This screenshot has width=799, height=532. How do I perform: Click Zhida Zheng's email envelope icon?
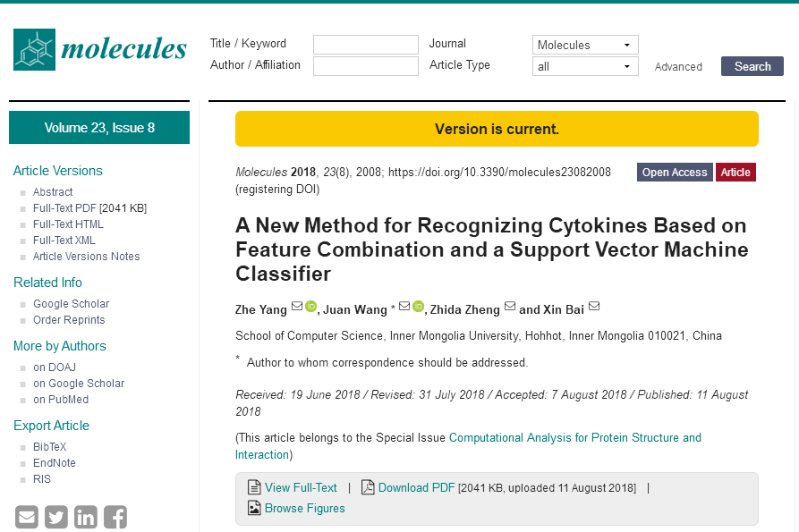[x=510, y=307]
